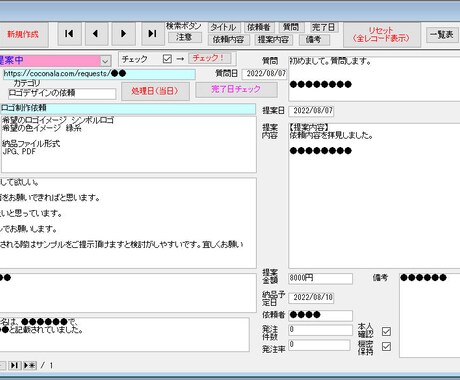
Task: Click the 注意 search button
Action: click(x=184, y=37)
